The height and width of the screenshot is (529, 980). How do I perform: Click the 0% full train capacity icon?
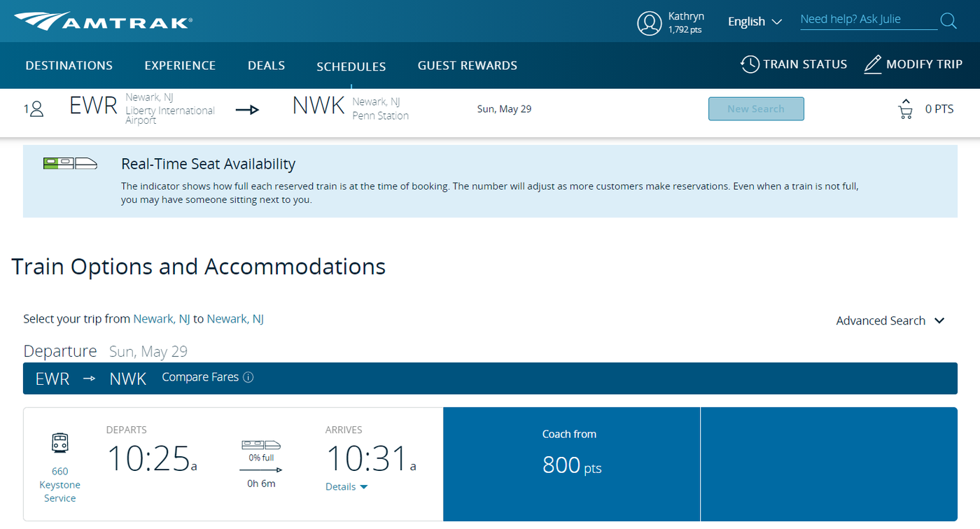(x=261, y=444)
